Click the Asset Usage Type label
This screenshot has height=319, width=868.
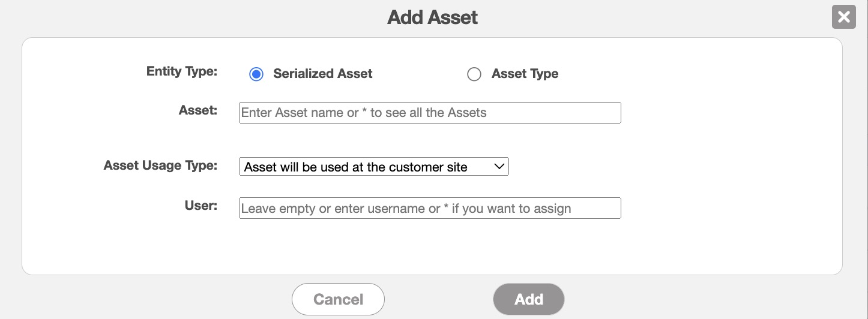(x=160, y=165)
